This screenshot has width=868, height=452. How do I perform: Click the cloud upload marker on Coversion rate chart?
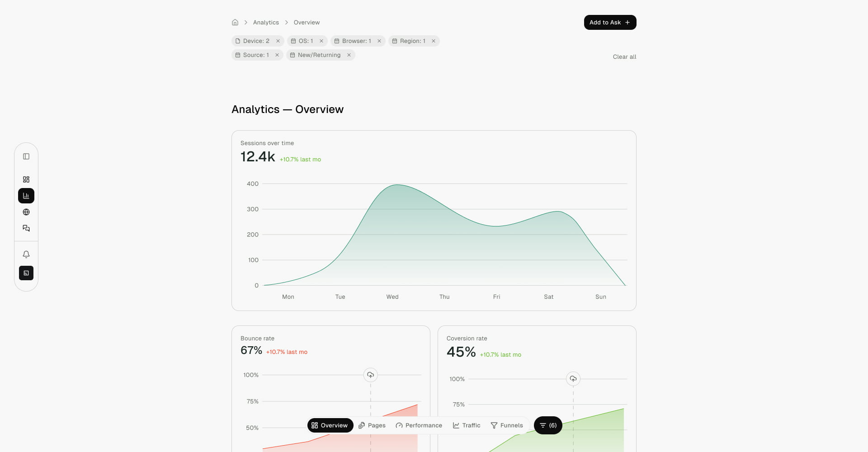(573, 379)
